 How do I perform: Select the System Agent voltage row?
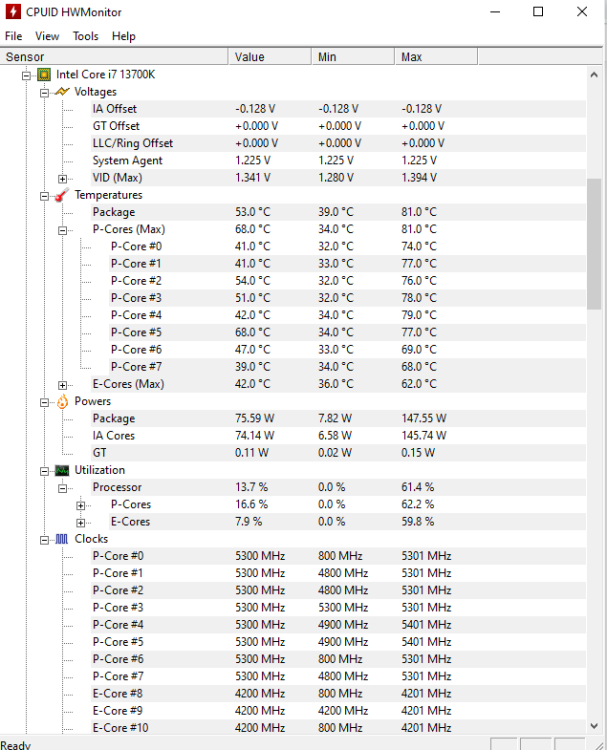click(x=338, y=161)
